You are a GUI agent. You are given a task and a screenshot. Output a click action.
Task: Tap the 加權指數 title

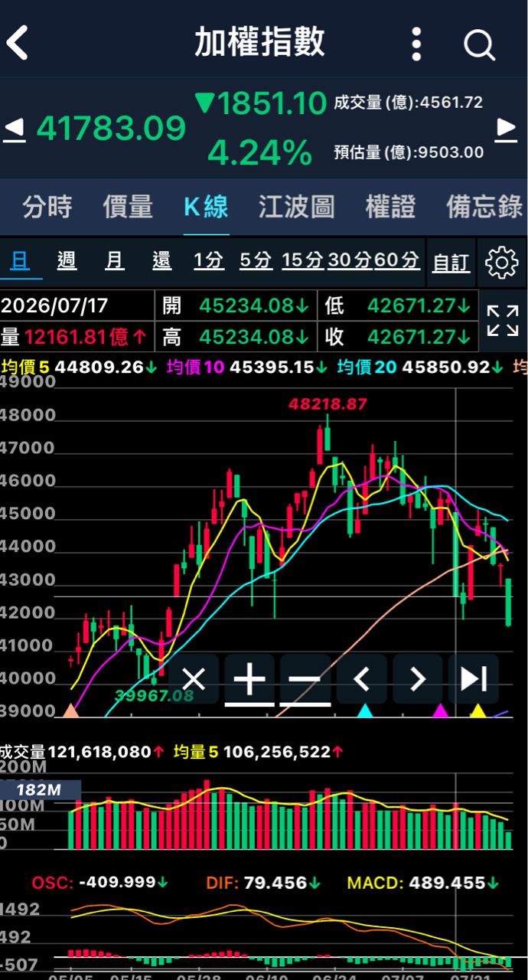pyautogui.click(x=260, y=42)
